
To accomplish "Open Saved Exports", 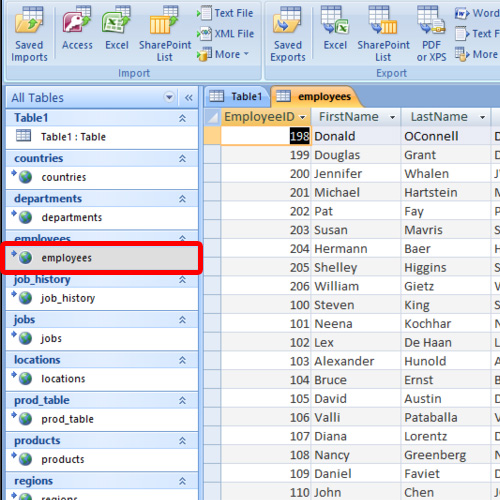I will [288, 33].
